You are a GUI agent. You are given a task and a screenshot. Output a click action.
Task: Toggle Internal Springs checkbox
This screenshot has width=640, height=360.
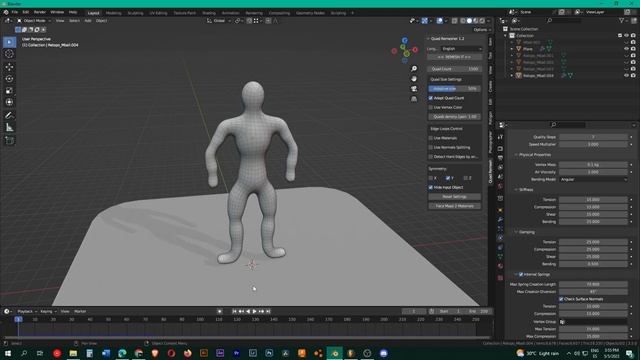point(521,274)
